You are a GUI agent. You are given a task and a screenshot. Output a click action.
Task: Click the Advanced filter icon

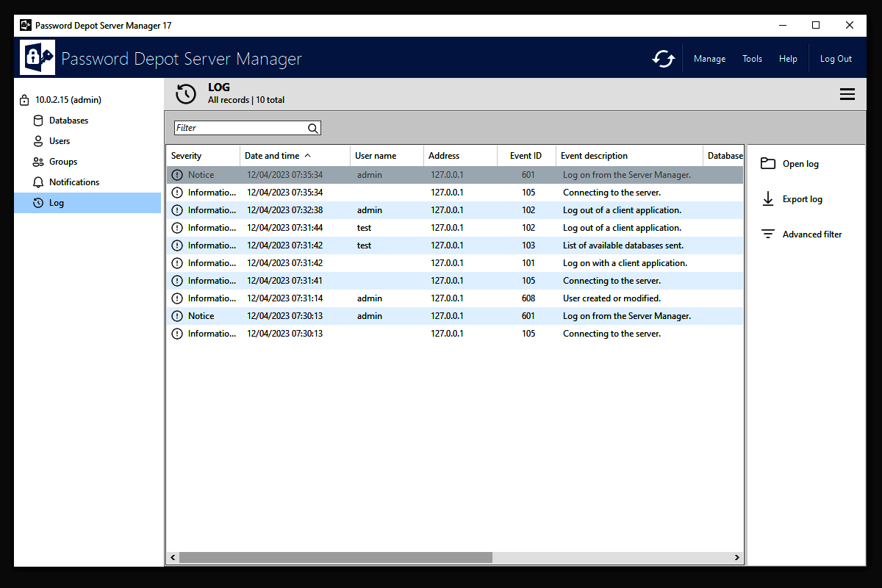point(768,234)
